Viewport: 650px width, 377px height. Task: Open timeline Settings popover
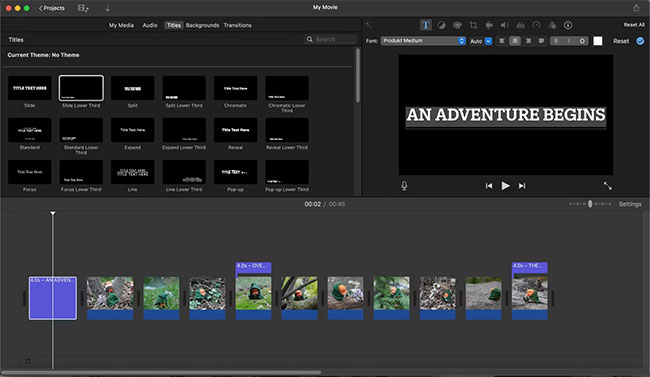coord(630,204)
